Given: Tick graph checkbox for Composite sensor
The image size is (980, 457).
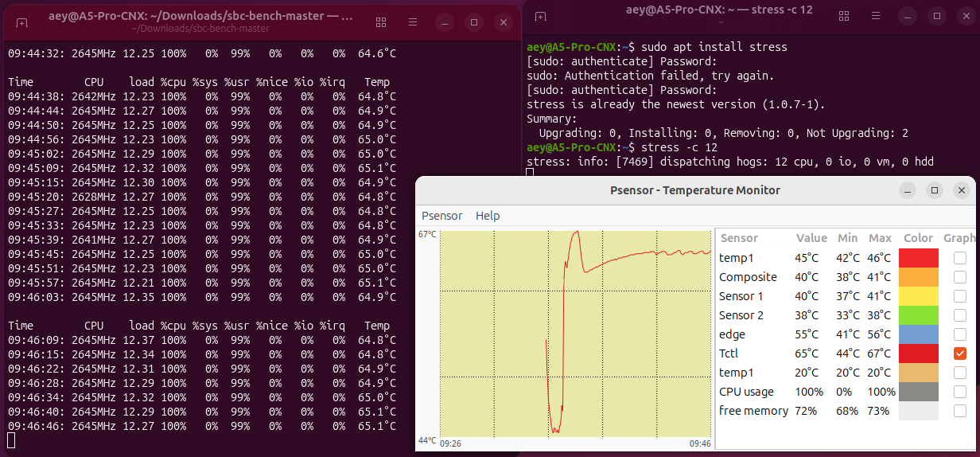Looking at the screenshot, I should tap(960, 277).
